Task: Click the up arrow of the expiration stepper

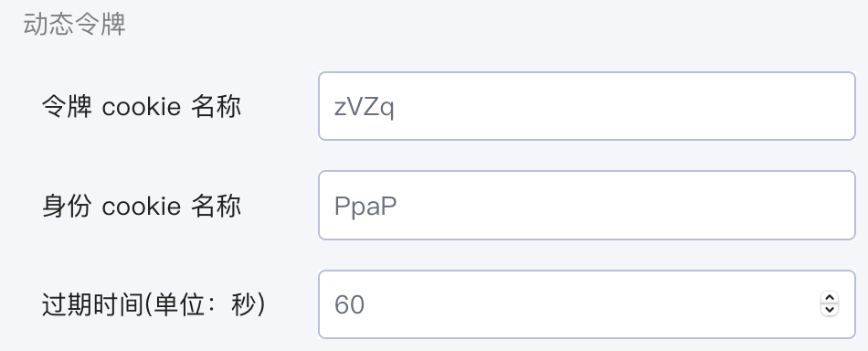Action: 830,298
